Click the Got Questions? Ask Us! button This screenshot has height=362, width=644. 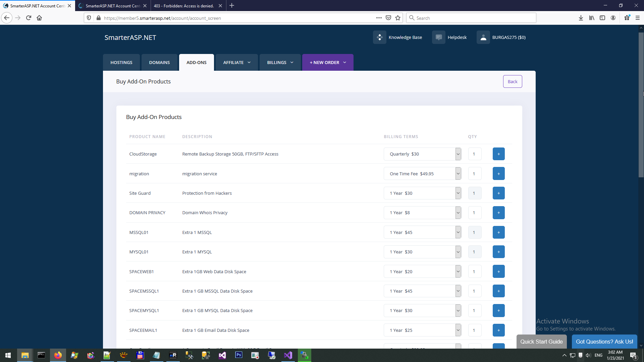[x=604, y=341]
